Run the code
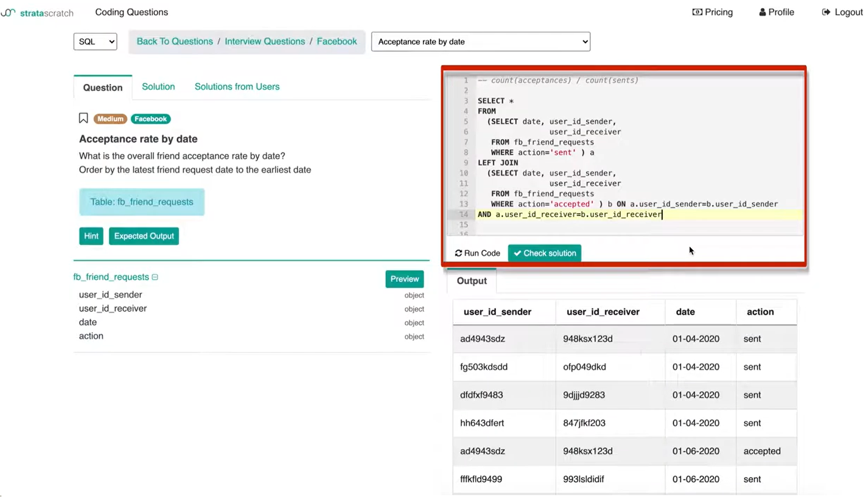This screenshot has height=497, width=868. (x=477, y=253)
